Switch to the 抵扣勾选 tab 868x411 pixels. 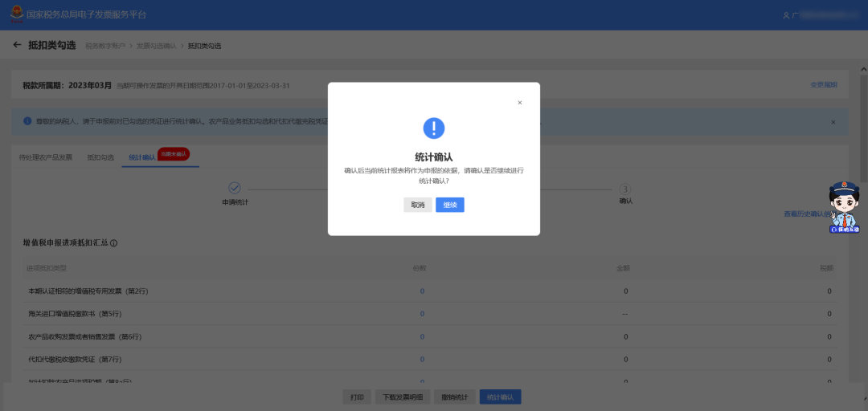click(100, 157)
